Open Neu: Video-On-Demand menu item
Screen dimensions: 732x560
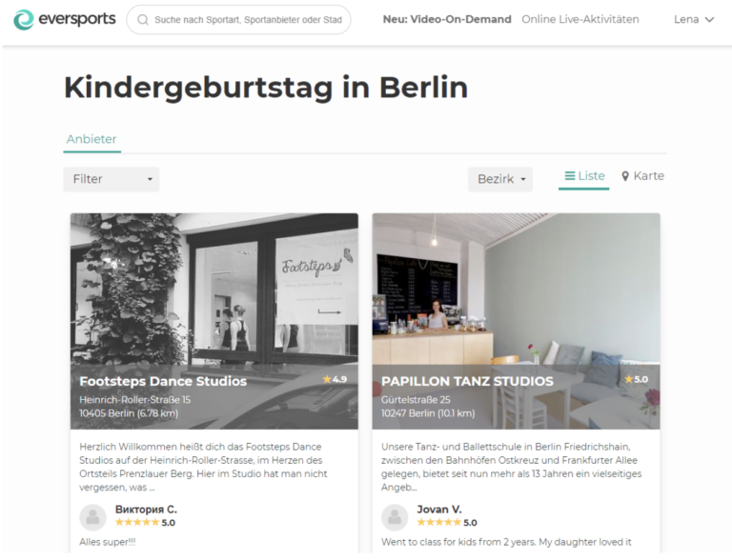click(447, 20)
